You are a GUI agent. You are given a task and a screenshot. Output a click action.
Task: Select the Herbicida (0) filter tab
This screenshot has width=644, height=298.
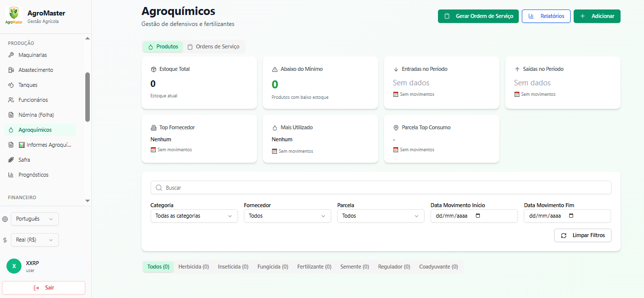tap(194, 267)
